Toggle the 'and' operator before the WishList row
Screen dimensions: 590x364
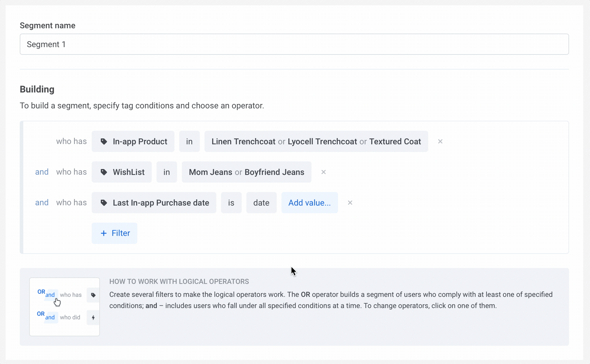pos(42,172)
